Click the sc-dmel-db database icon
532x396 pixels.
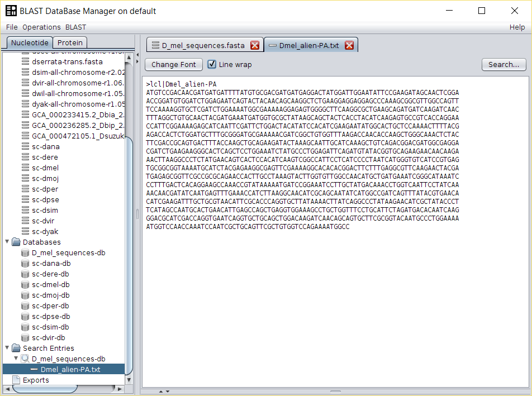click(x=25, y=285)
